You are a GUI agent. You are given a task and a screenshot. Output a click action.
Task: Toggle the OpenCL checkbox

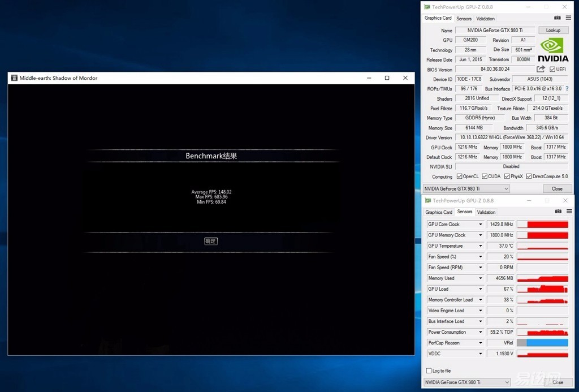pyautogui.click(x=459, y=176)
